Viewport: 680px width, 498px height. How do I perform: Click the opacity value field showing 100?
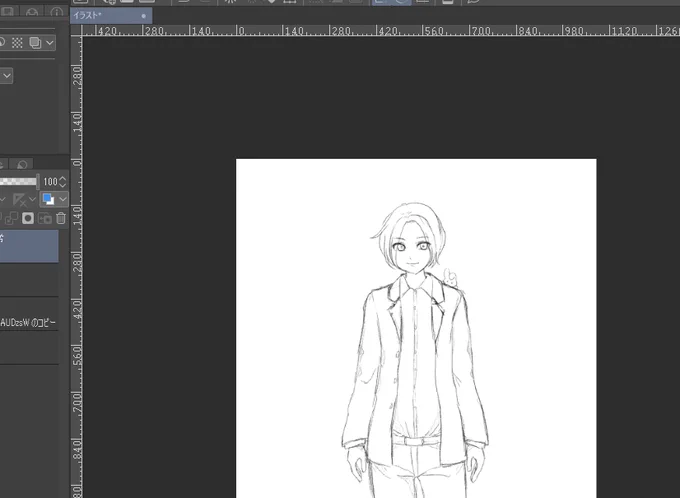(x=50, y=182)
